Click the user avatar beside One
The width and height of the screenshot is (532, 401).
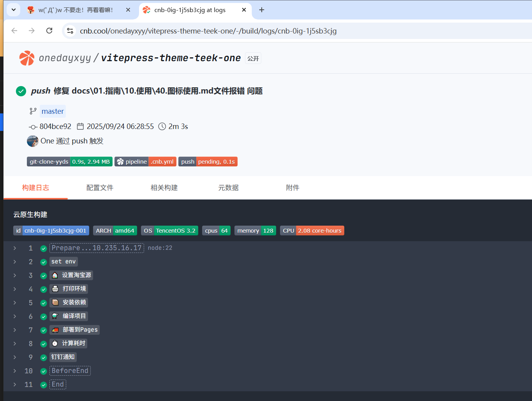coord(32,141)
